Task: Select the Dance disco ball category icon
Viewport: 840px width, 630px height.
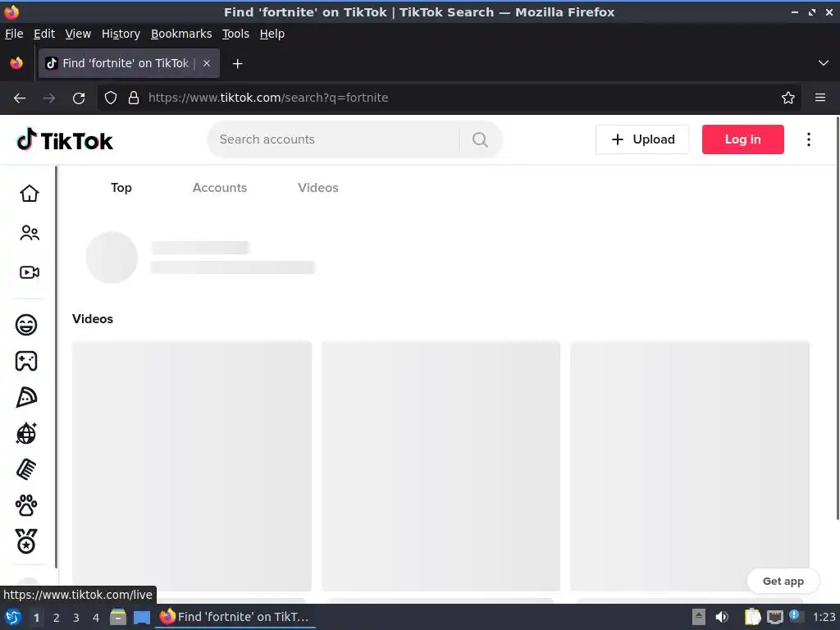Action: pos(26,433)
